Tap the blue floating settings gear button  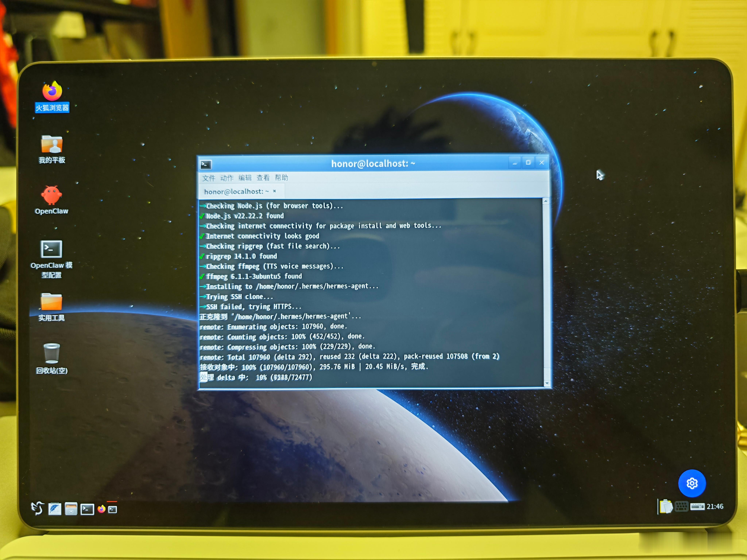[692, 483]
